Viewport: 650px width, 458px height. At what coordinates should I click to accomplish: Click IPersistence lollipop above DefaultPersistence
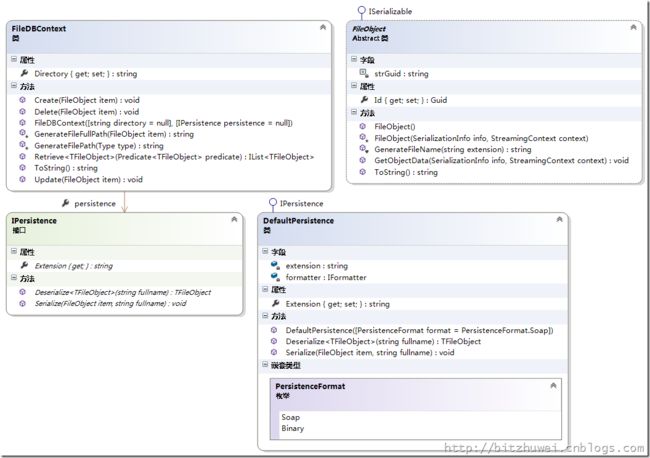272,202
